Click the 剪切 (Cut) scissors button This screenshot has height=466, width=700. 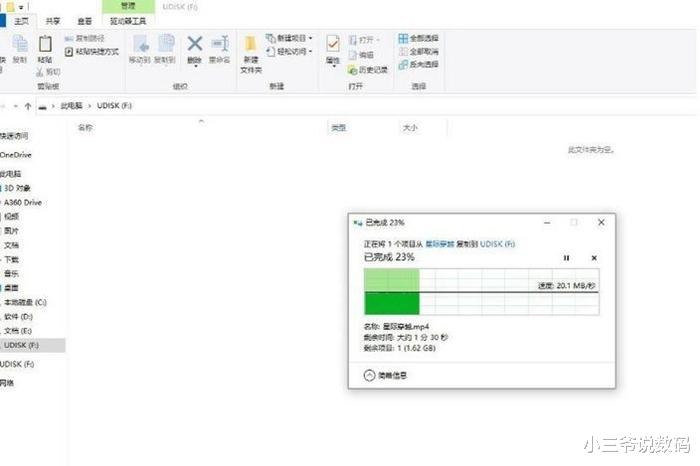[x=48, y=71]
